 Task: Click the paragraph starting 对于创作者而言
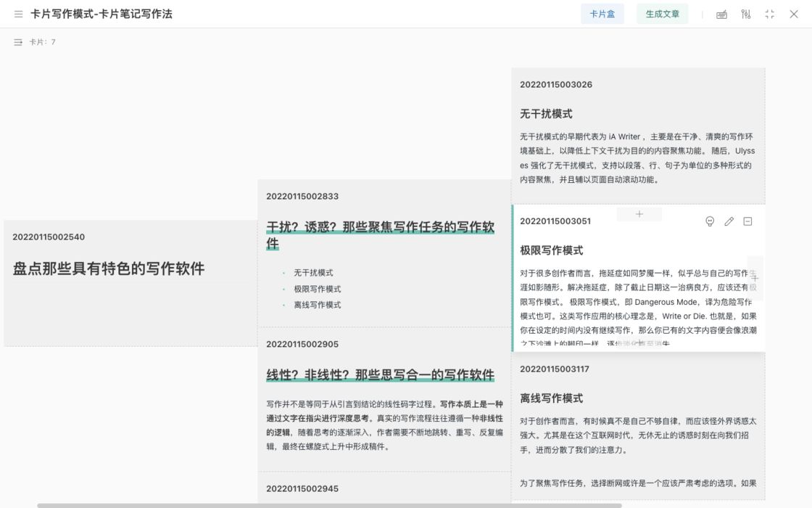tap(638, 435)
